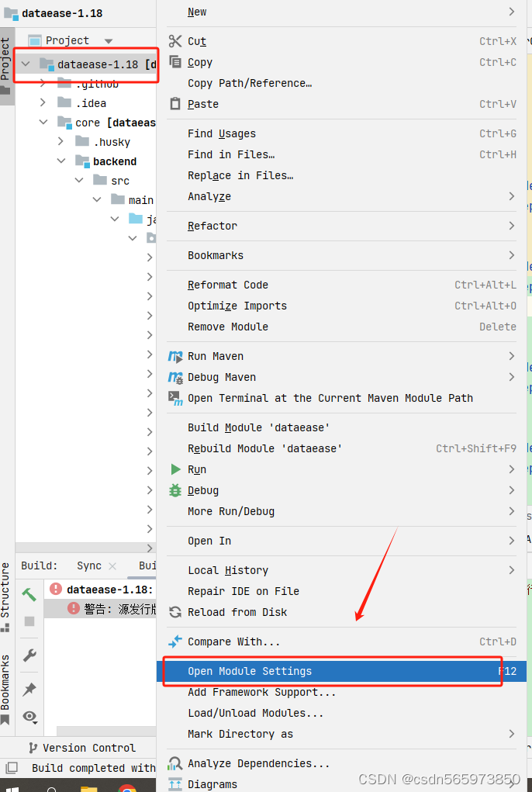Collapse the core module node
Screen dimensions: 532x792
(43, 123)
